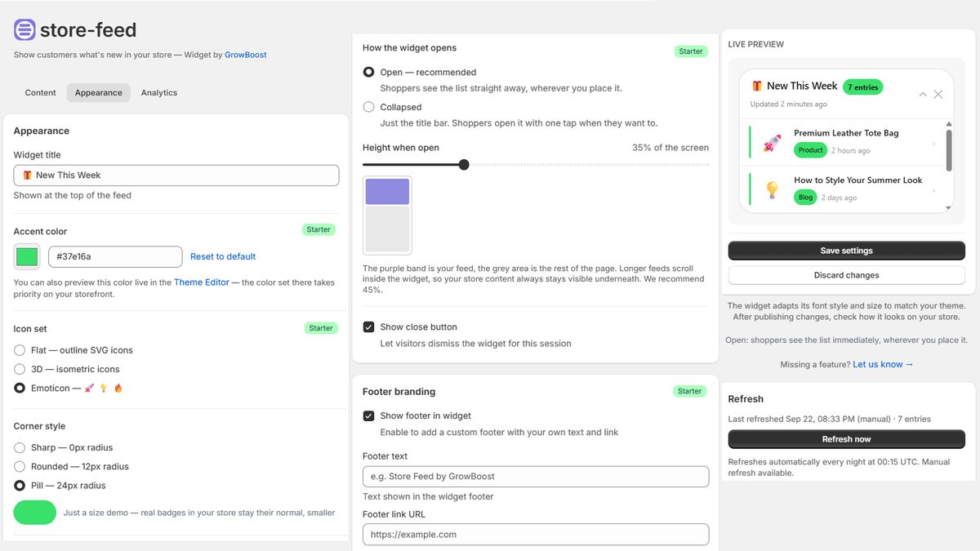Click the 35% of the screen value
Viewport: 980px width, 551px height.
670,148
